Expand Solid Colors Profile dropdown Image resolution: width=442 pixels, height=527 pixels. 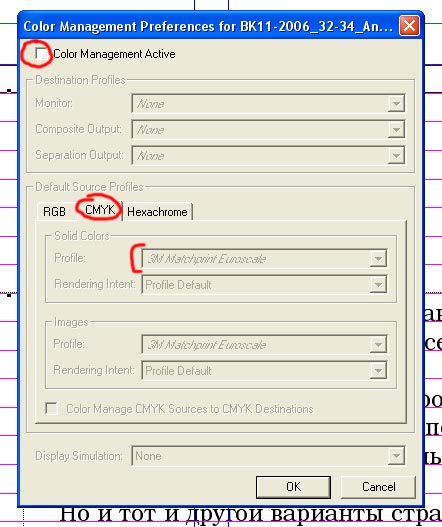[265, 258]
